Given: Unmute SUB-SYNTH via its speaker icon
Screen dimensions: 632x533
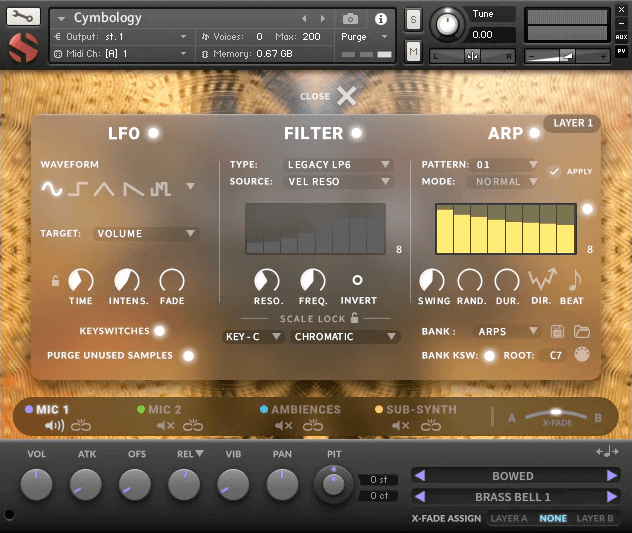Looking at the screenshot, I should [400, 425].
